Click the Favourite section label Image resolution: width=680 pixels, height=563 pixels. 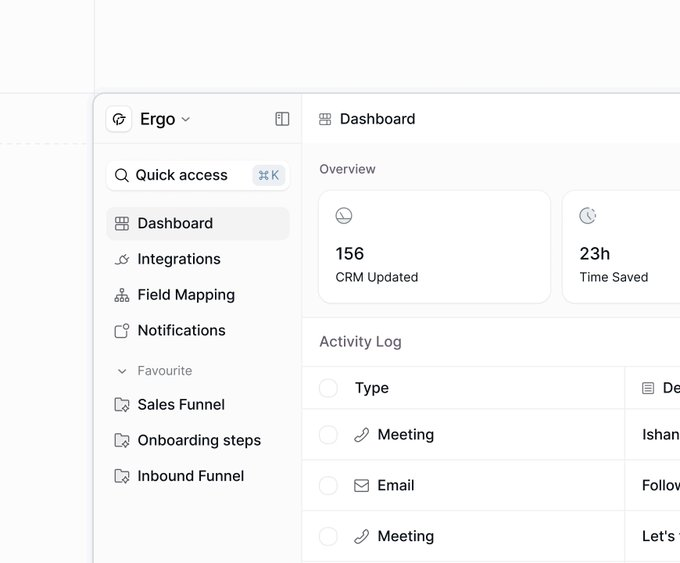click(165, 371)
